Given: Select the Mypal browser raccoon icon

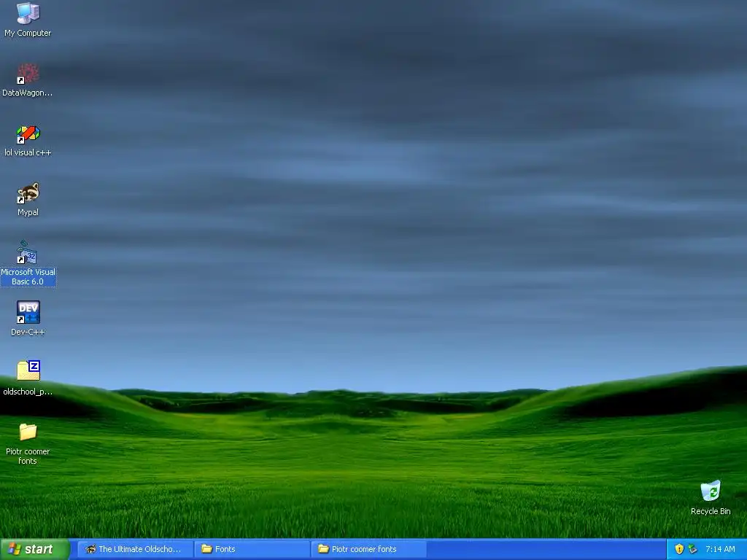Looking at the screenshot, I should pyautogui.click(x=28, y=192).
